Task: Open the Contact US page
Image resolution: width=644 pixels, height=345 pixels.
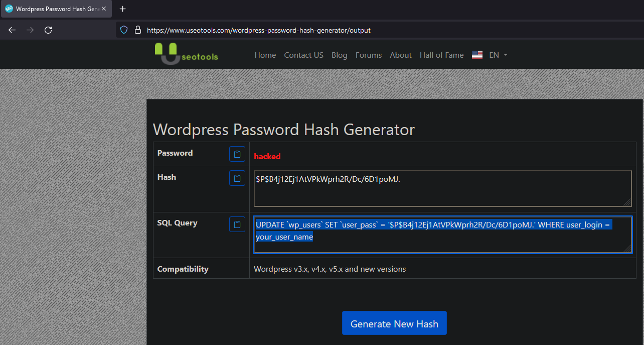Action: (304, 55)
